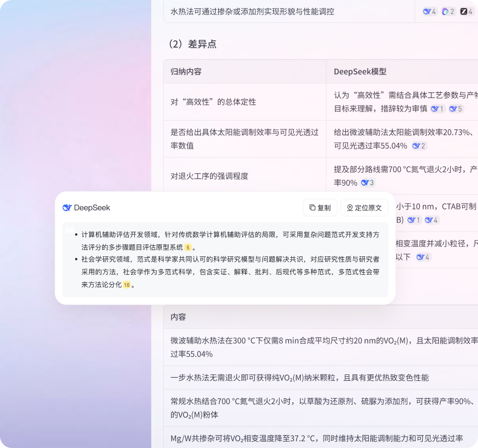Viewport: 478px width, 448px height.
Task: Open DeepSeek citation 3 after 率90%
Action: click(368, 183)
